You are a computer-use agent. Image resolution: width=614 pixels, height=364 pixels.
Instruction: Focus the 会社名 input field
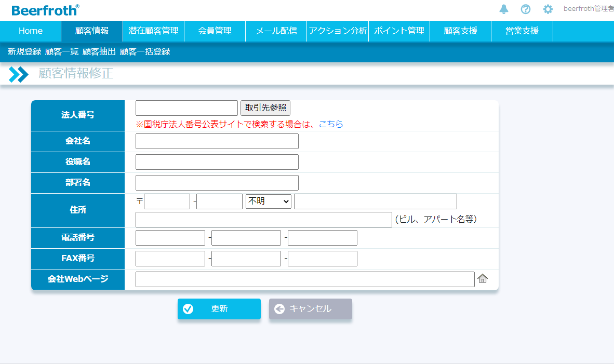pyautogui.click(x=217, y=141)
